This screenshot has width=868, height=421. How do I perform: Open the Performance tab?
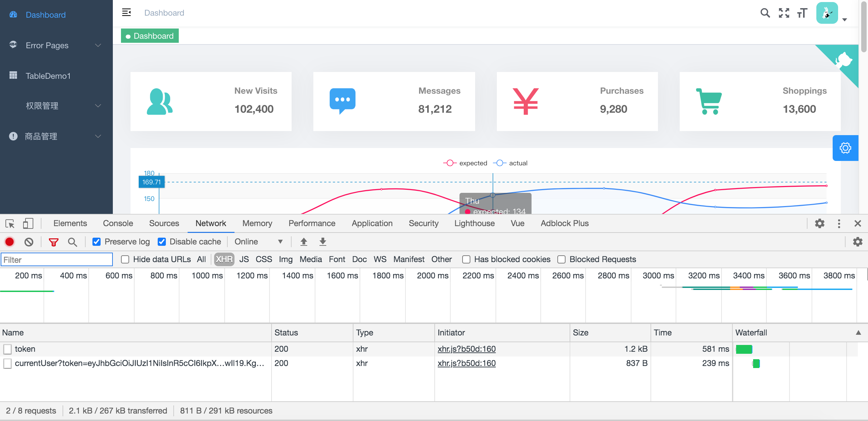312,223
